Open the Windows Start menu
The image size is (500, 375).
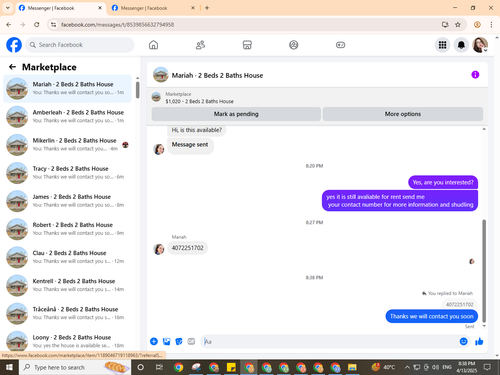click(x=9, y=367)
